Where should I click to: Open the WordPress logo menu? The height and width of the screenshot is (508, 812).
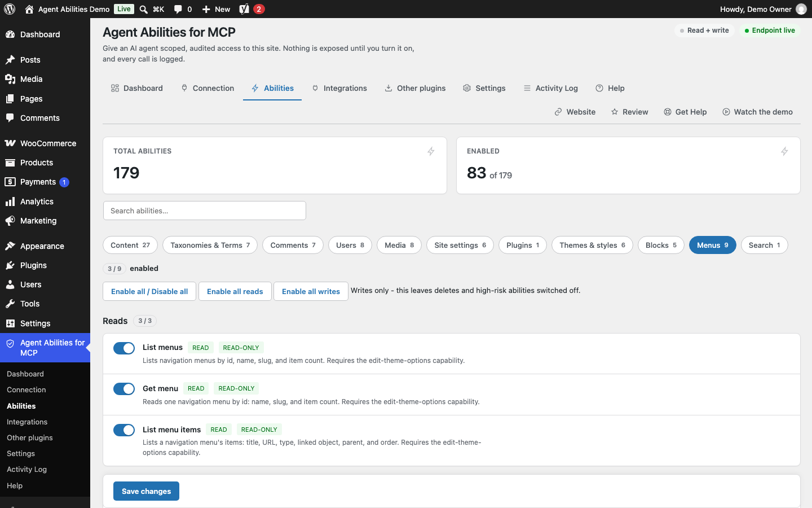click(10, 9)
